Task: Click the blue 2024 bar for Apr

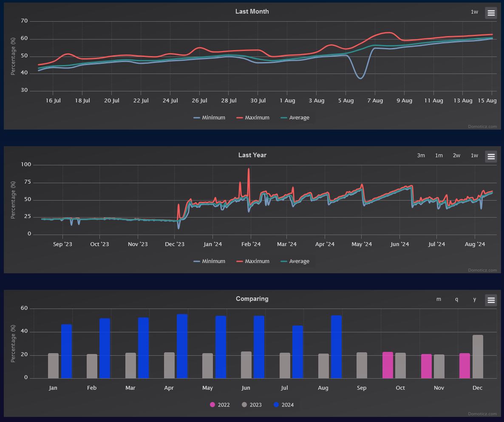Action: pyautogui.click(x=182, y=346)
